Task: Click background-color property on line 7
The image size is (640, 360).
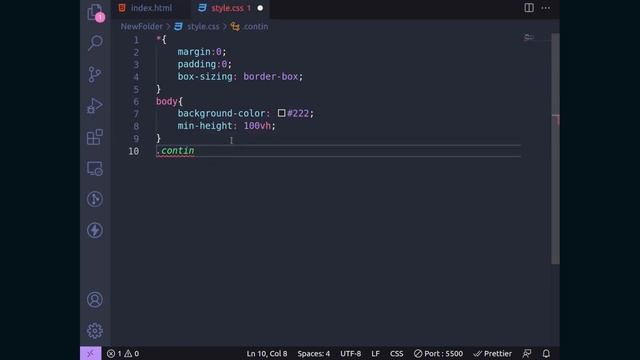Action: coord(221,113)
